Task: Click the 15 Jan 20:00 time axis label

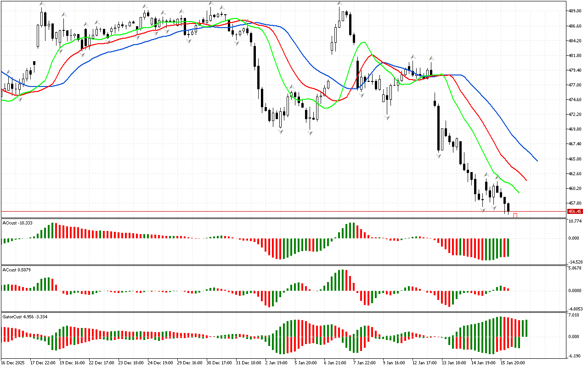Action: click(513, 362)
